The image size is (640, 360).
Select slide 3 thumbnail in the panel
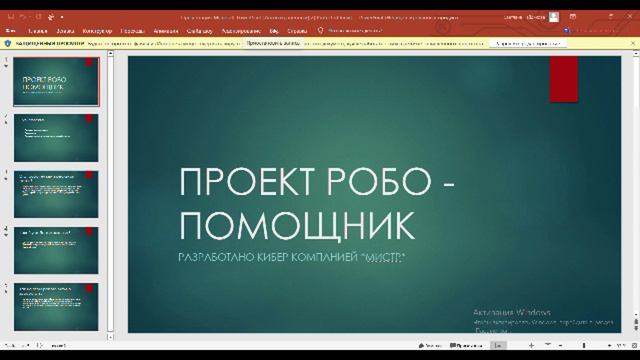coord(56,194)
